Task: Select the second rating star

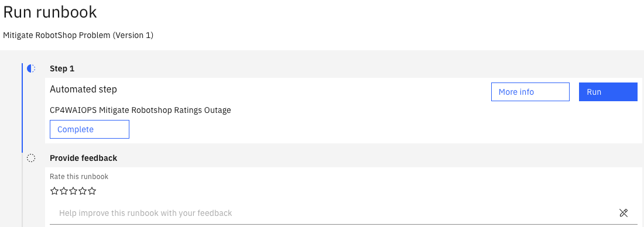Action: click(x=64, y=191)
